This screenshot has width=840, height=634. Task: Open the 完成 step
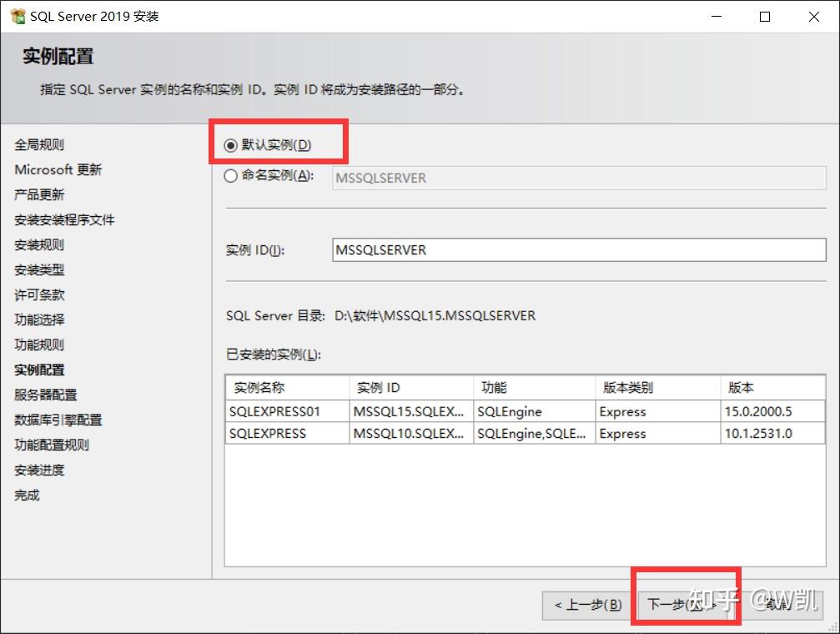27,496
